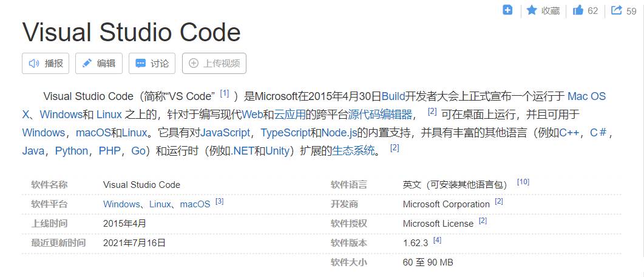Open the .NET link
The width and height of the screenshot is (644, 277).
pyautogui.click(x=243, y=150)
